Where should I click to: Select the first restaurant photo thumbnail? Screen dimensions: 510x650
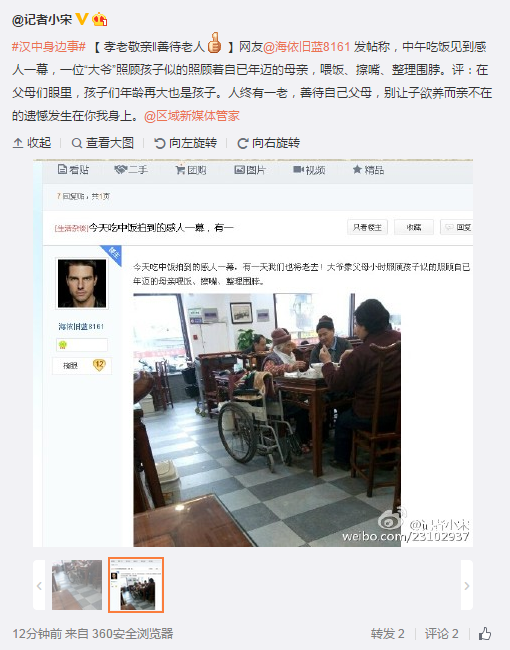pyautogui.click(x=77, y=585)
